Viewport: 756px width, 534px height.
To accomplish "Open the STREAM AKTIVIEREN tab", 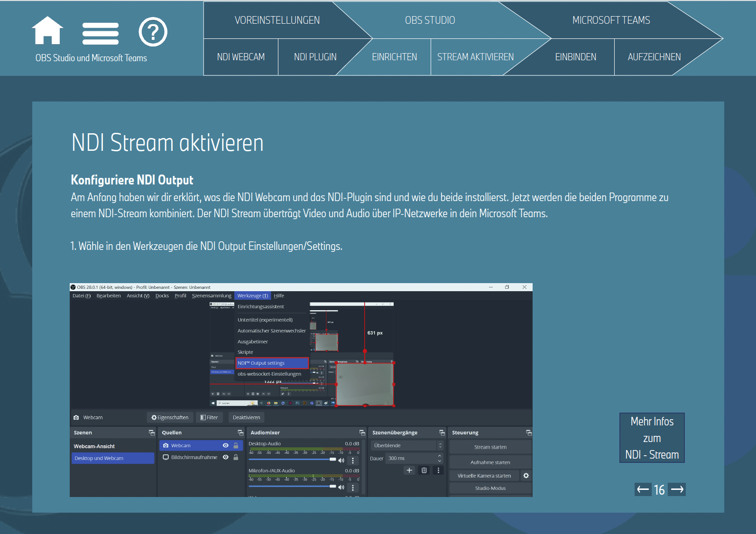I will pyautogui.click(x=475, y=57).
